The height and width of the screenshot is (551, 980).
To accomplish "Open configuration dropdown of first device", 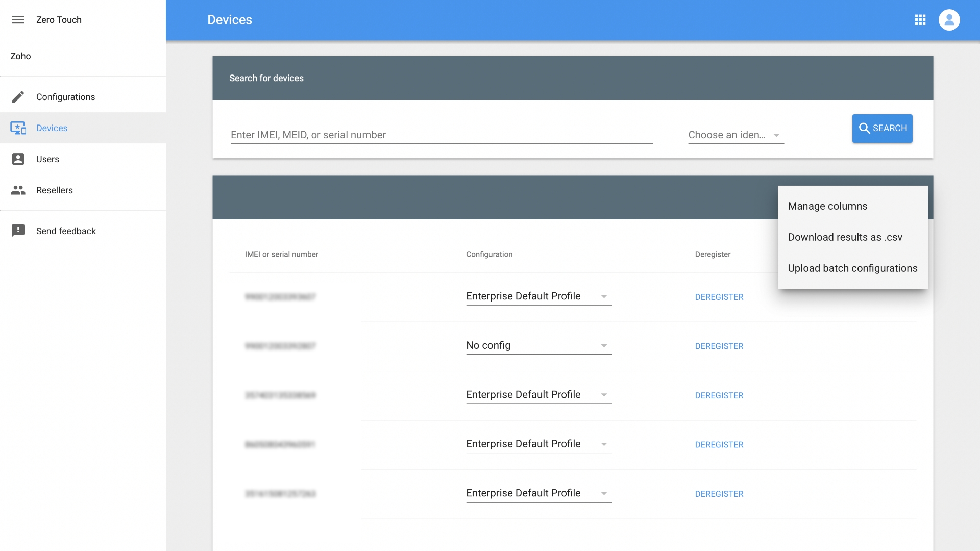I will [538, 296].
